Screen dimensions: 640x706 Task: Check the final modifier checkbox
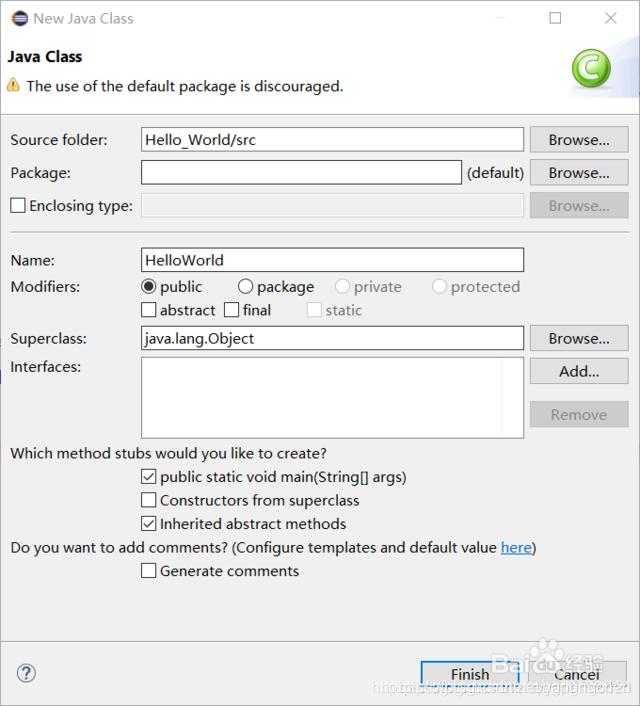pos(231,310)
